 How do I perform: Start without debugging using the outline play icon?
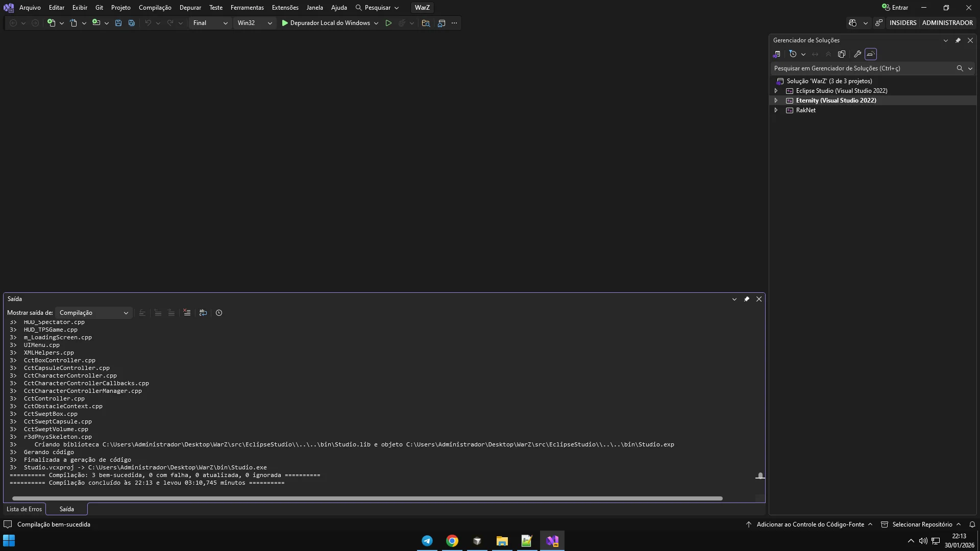click(x=388, y=23)
